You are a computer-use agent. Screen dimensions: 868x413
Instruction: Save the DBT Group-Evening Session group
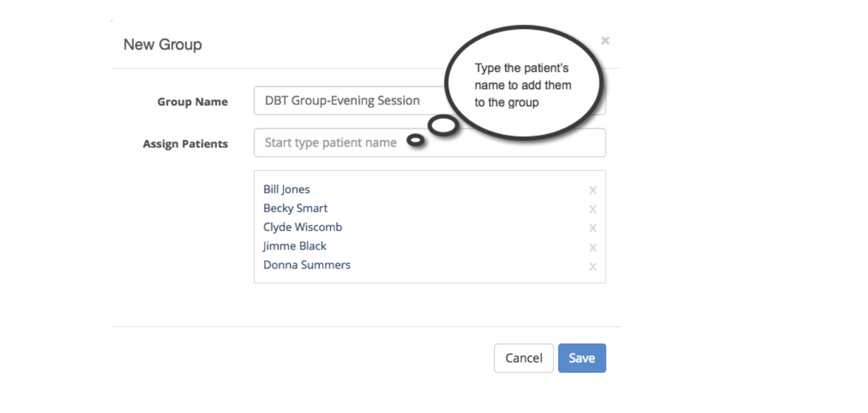pyautogui.click(x=582, y=358)
